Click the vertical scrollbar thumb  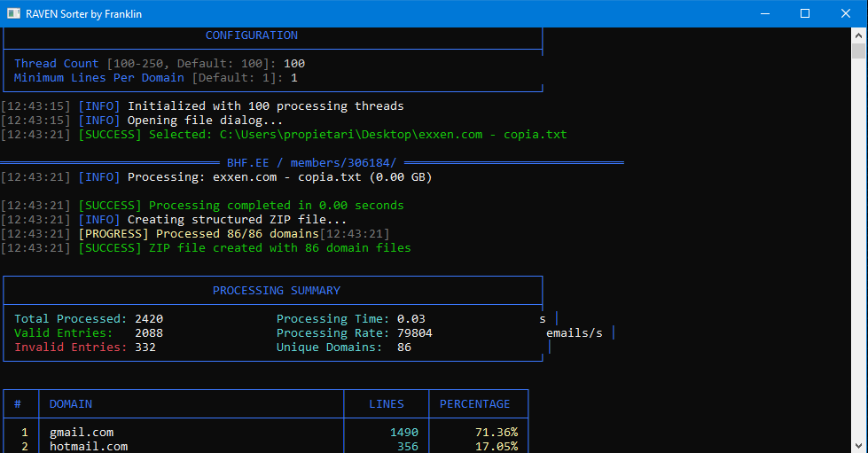click(858, 51)
